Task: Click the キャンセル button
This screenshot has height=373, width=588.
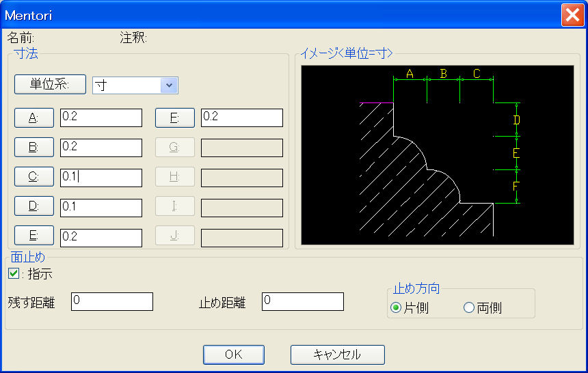Action: tap(338, 355)
